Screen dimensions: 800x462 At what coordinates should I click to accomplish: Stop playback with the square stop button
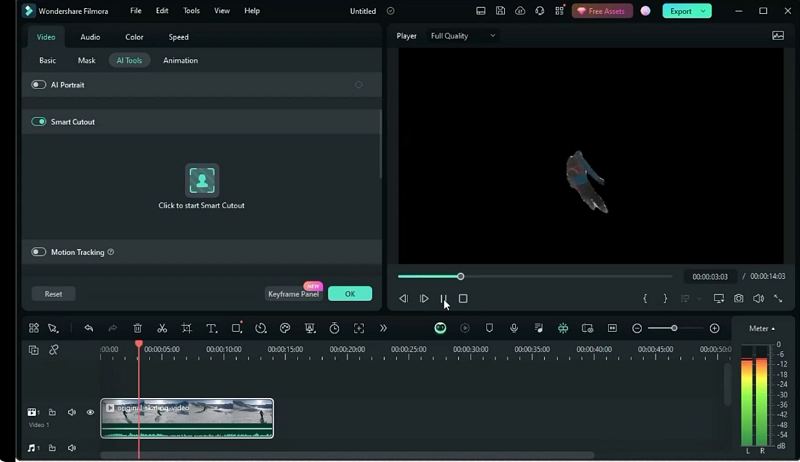coord(463,298)
